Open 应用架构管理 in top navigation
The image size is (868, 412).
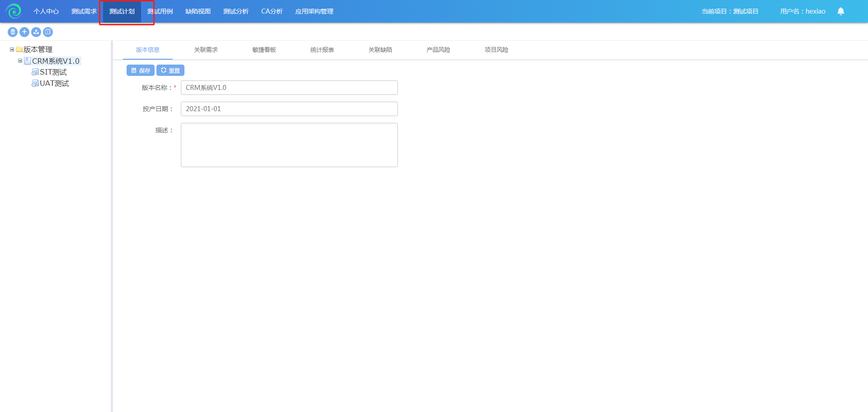click(x=314, y=11)
